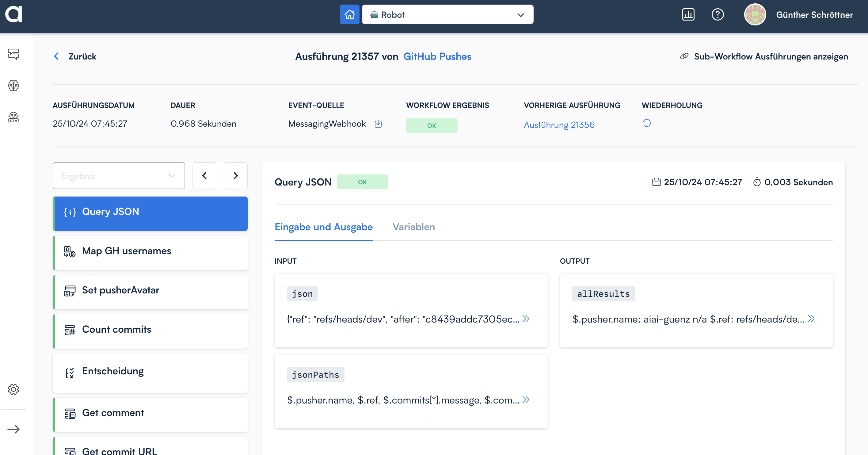Click the help question mark icon
Image resolution: width=868 pixels, height=455 pixels.
point(718,14)
